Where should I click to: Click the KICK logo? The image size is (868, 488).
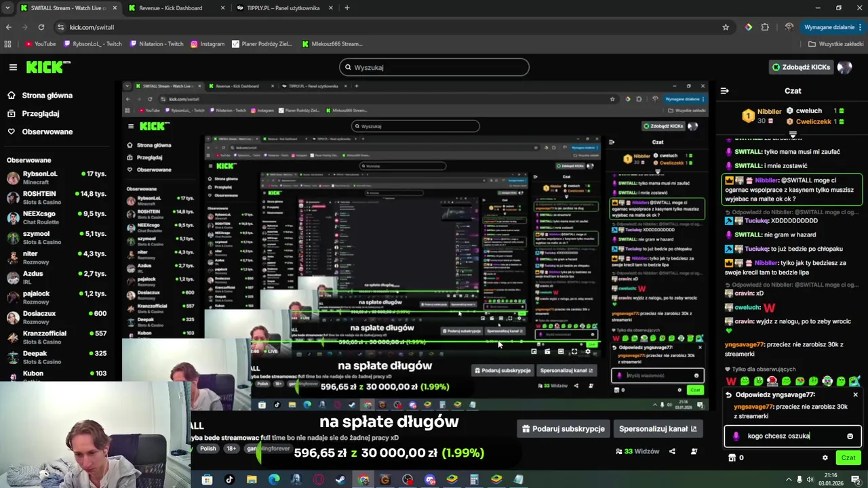48,66
